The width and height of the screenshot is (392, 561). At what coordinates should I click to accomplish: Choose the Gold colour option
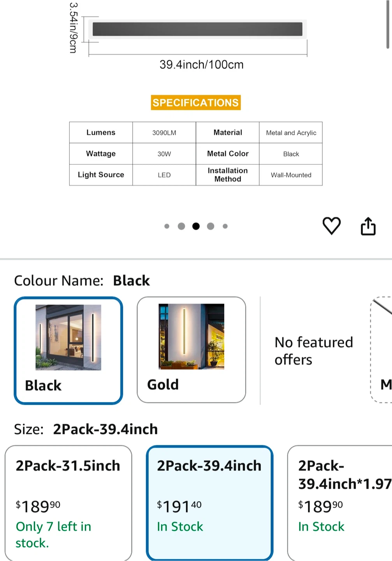191,350
